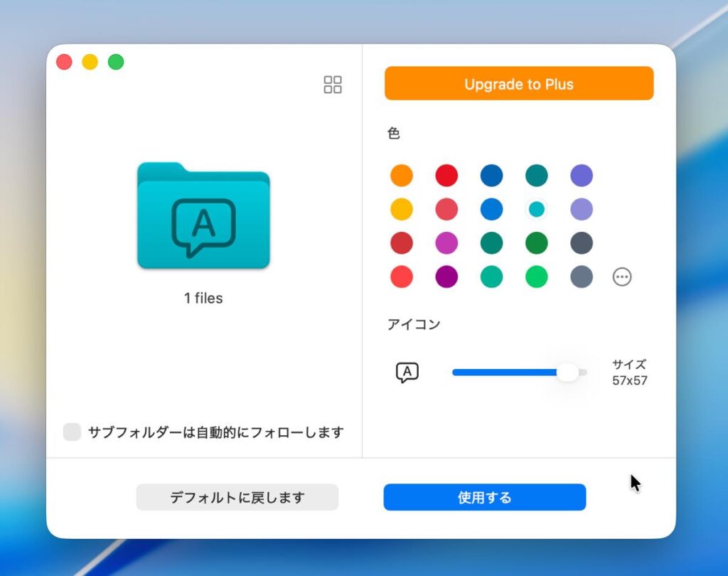Viewport: 728px width, 576px height.
Task: Select the yellow swatch in second row
Action: (x=402, y=209)
